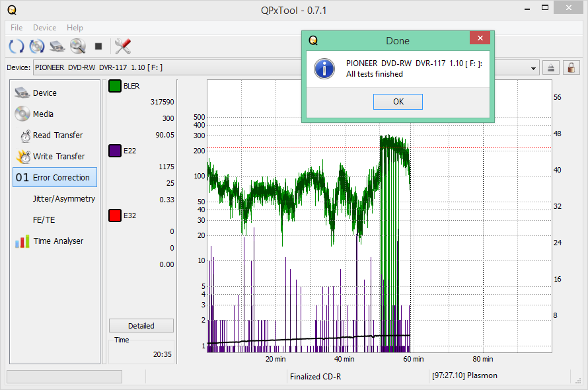Viewport: 588px width, 390px height.
Task: Click the 20 min axis label
Action: coord(276,359)
